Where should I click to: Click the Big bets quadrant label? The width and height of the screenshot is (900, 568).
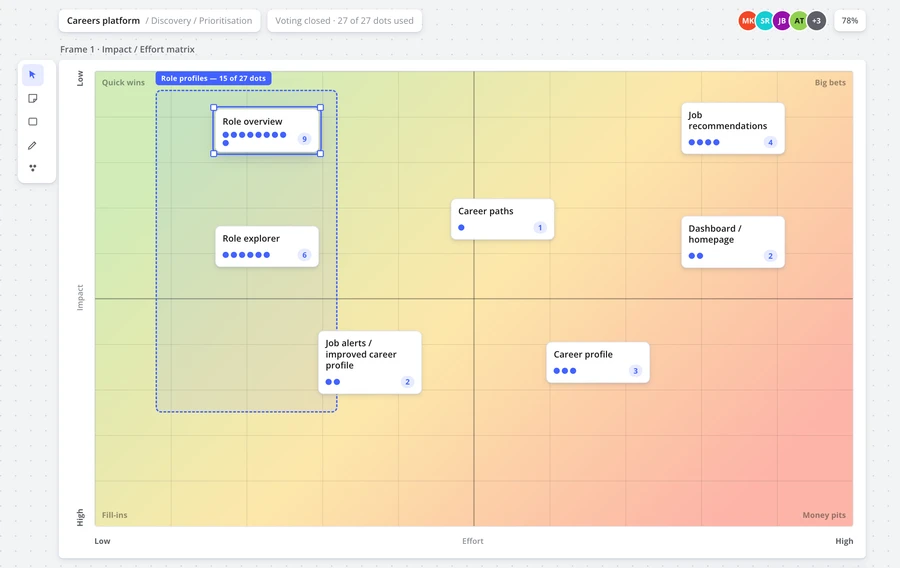830,83
